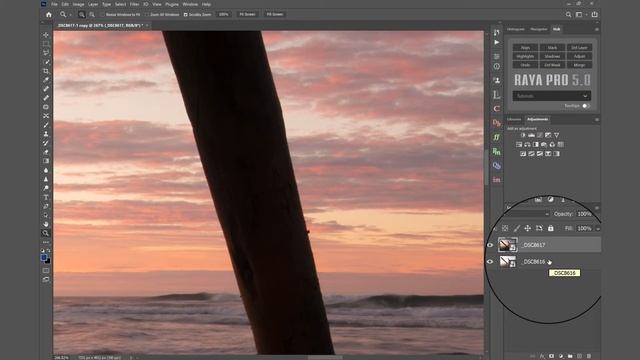Viewport: 640px width, 360px height.
Task: Add a Levels adjustment
Action: tap(531, 135)
